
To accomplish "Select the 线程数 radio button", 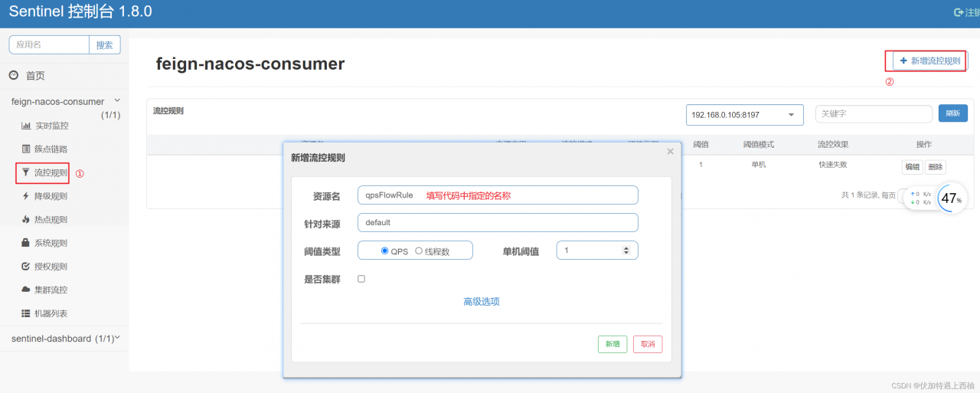I will (419, 251).
